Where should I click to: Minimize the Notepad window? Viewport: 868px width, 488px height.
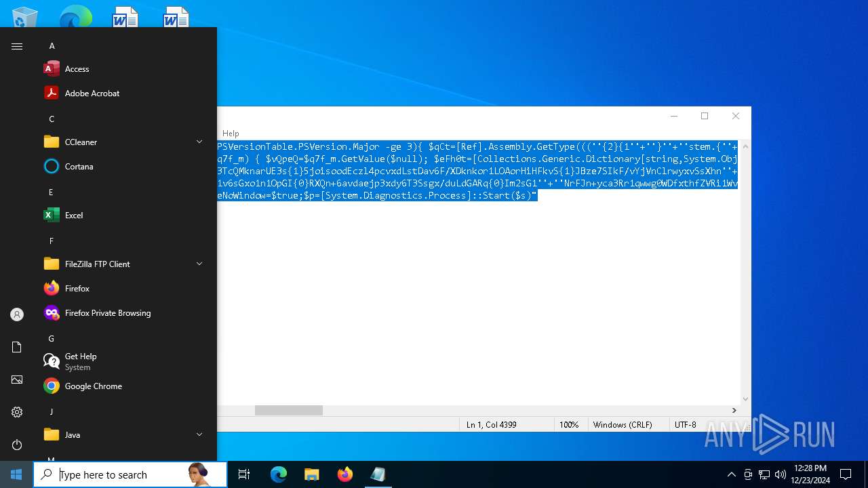674,116
